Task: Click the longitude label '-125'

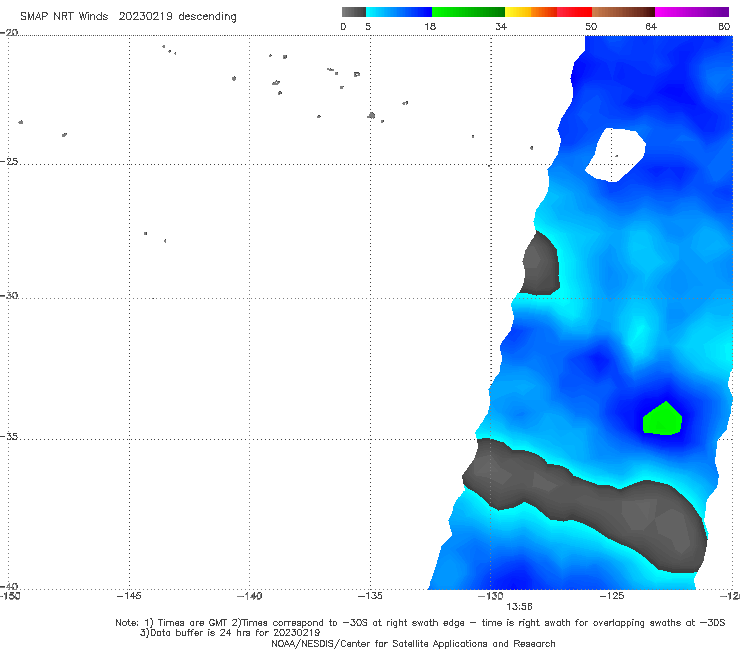Action: pos(612,596)
